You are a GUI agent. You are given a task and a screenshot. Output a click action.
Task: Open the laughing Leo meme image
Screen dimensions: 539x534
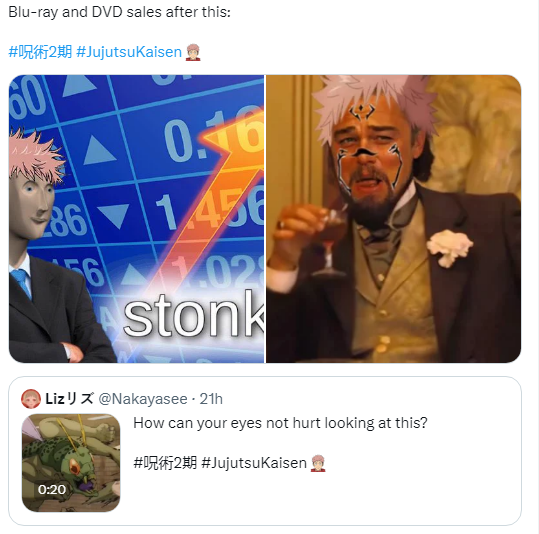394,219
